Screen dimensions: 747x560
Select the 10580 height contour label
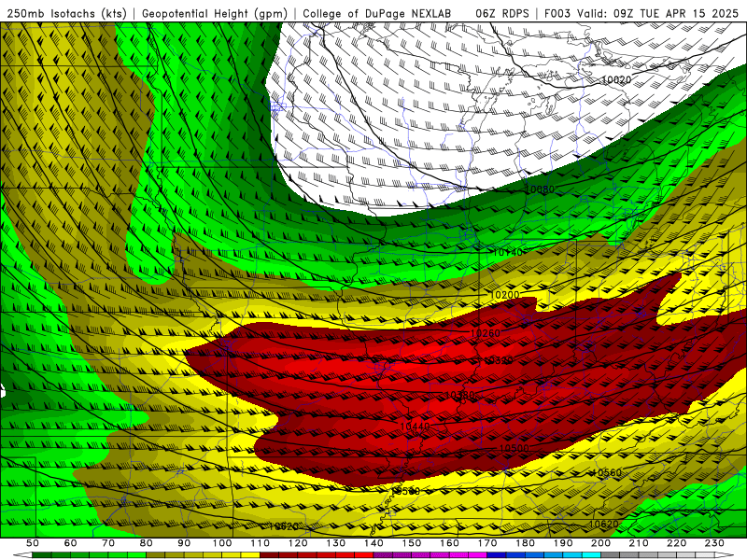tap(406, 491)
